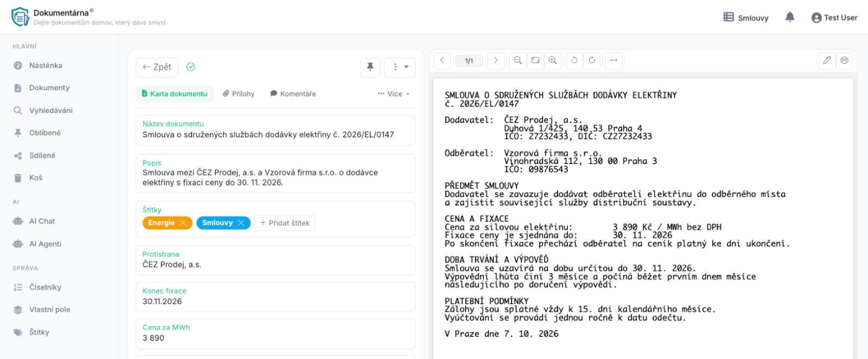Screen dimensions: 868x359
Task: Rotate document clockwise
Action: [x=592, y=60]
